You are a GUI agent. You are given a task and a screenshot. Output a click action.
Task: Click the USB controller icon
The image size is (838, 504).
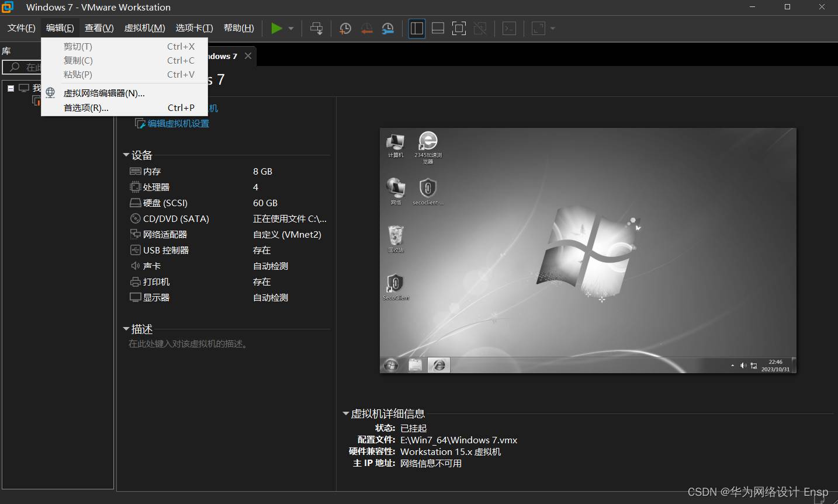[x=135, y=251]
